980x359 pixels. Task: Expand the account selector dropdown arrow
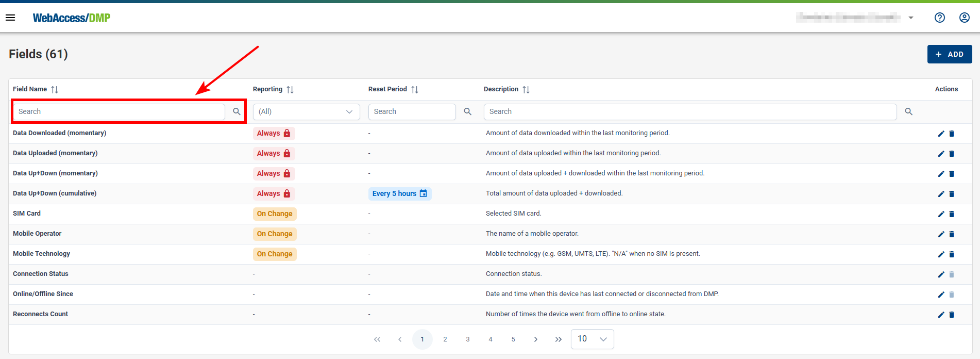click(910, 18)
